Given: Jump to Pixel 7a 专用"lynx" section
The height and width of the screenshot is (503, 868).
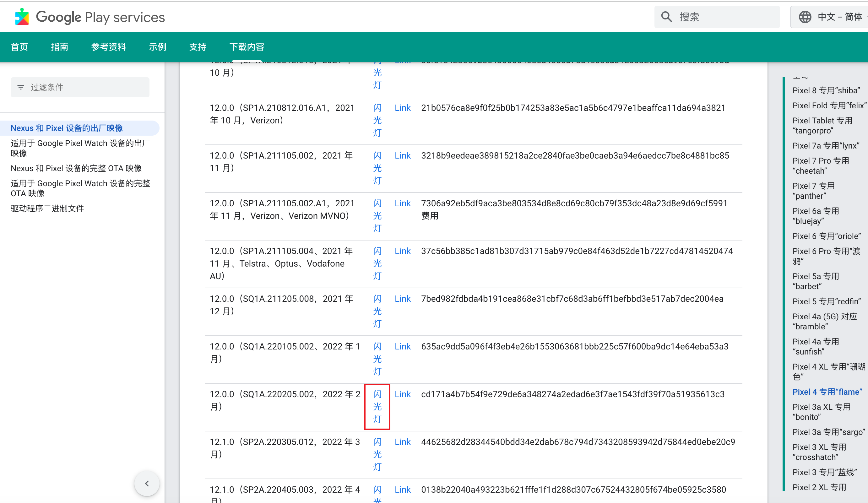Looking at the screenshot, I should click(826, 146).
